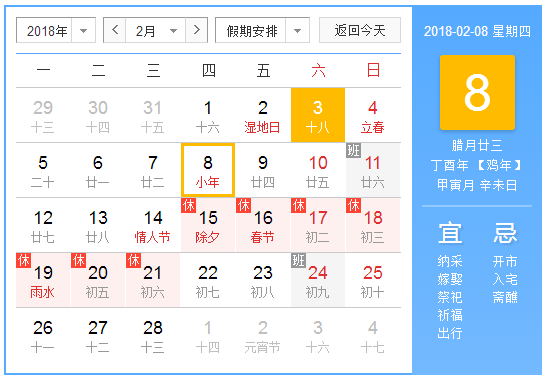
Task: Select greyed January 29 十三
Action: 43,115
